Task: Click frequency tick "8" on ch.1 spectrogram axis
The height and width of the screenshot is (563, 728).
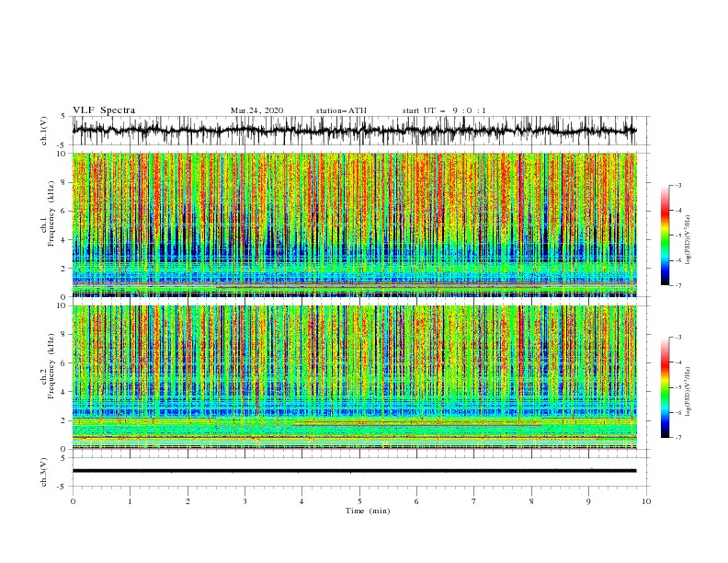Action: [x=63, y=182]
